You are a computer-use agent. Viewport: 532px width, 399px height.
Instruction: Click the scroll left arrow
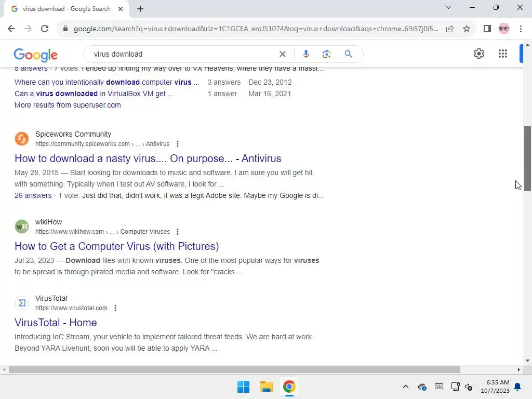click(4, 369)
